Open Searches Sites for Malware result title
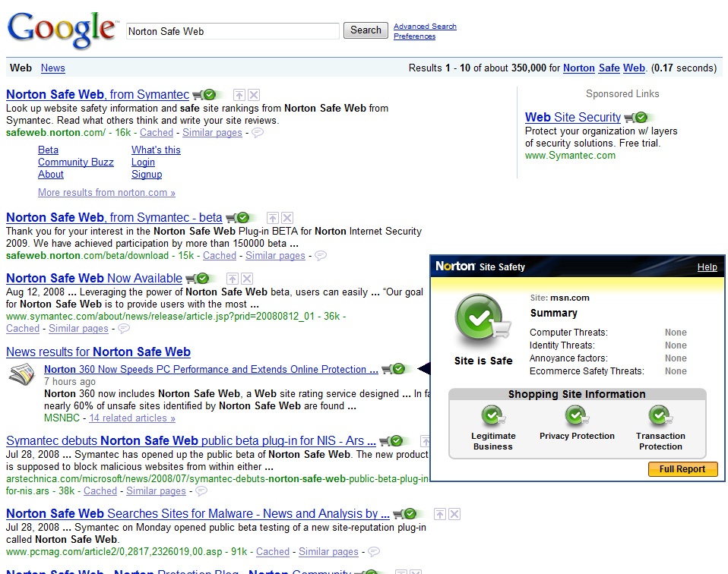The height and width of the screenshot is (574, 728). [x=198, y=514]
